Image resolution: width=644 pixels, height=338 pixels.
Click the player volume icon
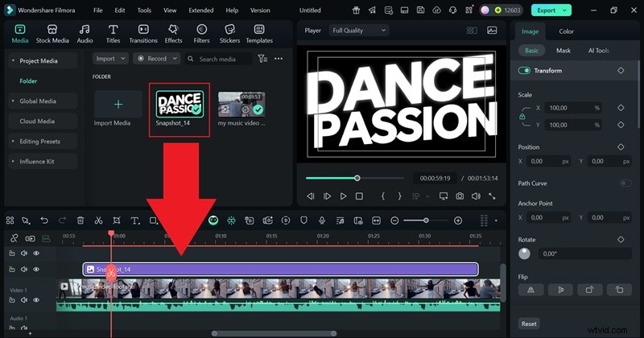[476, 196]
